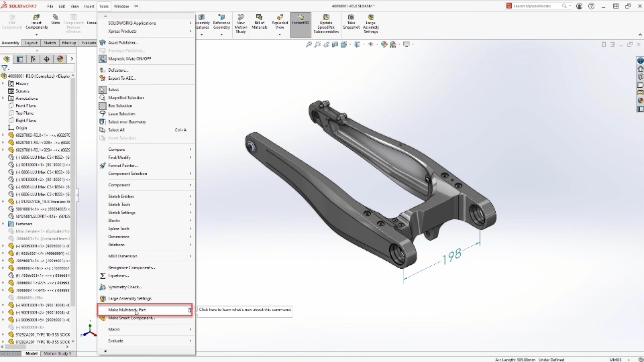Click the tree filter funnel icon
Image resolution: width=644 pixels, height=362 pixels.
tap(5, 68)
